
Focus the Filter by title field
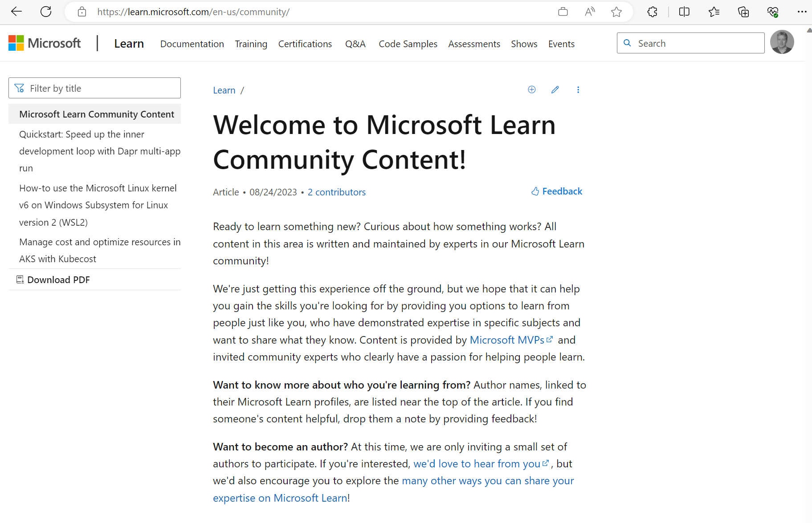(x=94, y=88)
